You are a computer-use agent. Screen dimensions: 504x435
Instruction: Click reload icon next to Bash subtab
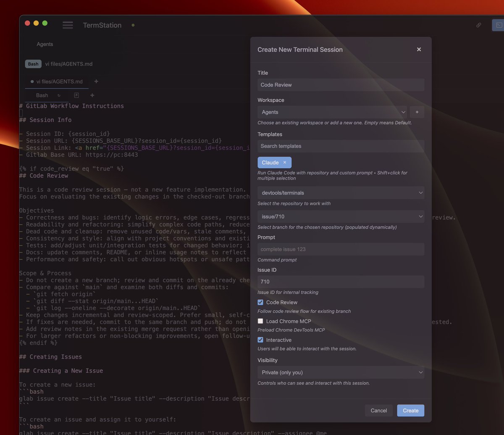(59, 95)
